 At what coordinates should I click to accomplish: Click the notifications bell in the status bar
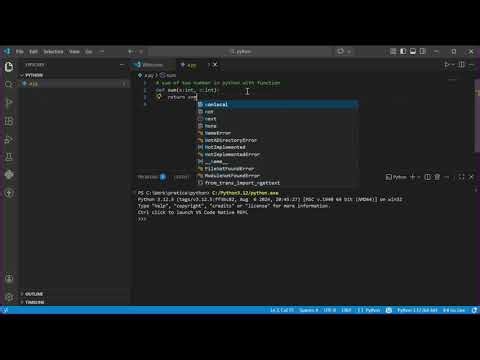coord(474,310)
